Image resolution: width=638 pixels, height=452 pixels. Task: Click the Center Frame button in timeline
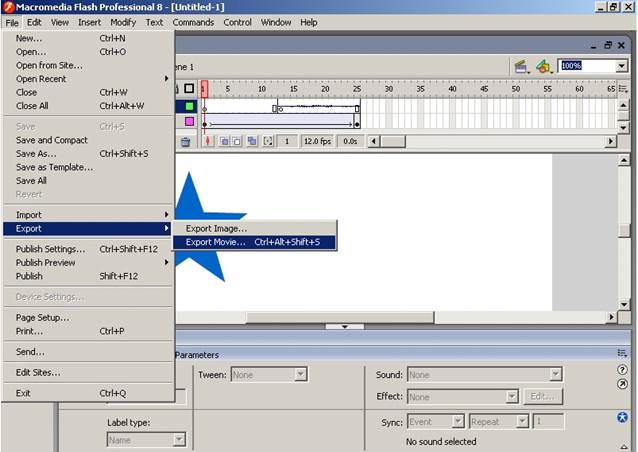208,141
